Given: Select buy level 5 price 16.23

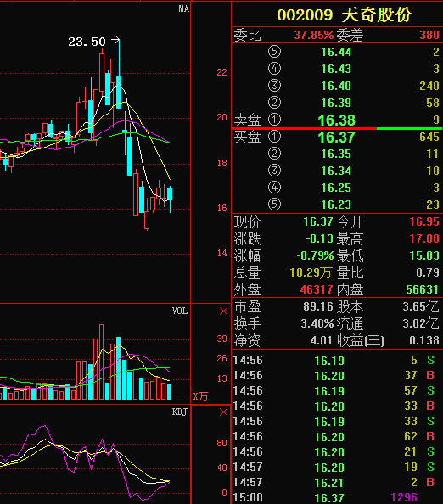Looking at the screenshot, I should [x=336, y=204].
